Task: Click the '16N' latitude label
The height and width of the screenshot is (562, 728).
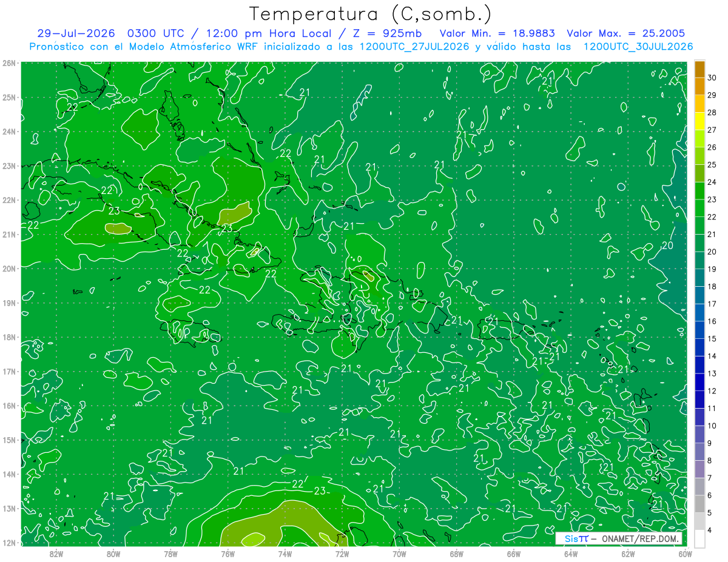Action: tap(8, 406)
